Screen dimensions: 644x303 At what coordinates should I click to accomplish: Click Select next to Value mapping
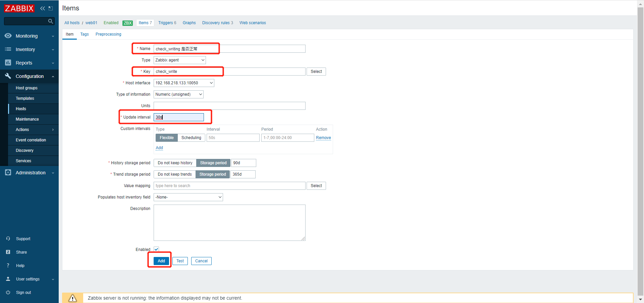coord(316,186)
